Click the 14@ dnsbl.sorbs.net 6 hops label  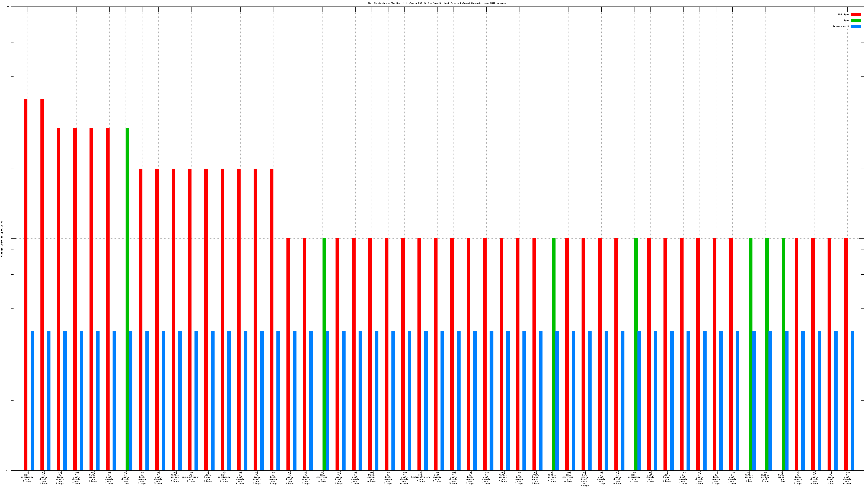pos(175,477)
